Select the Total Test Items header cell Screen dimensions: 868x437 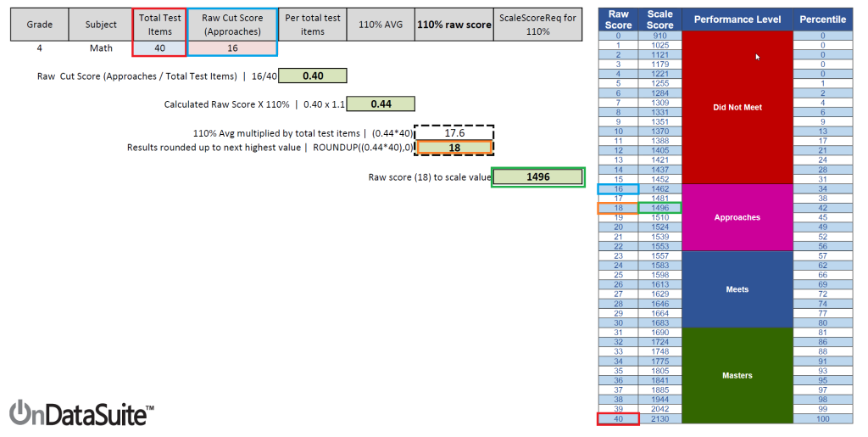[x=160, y=25]
